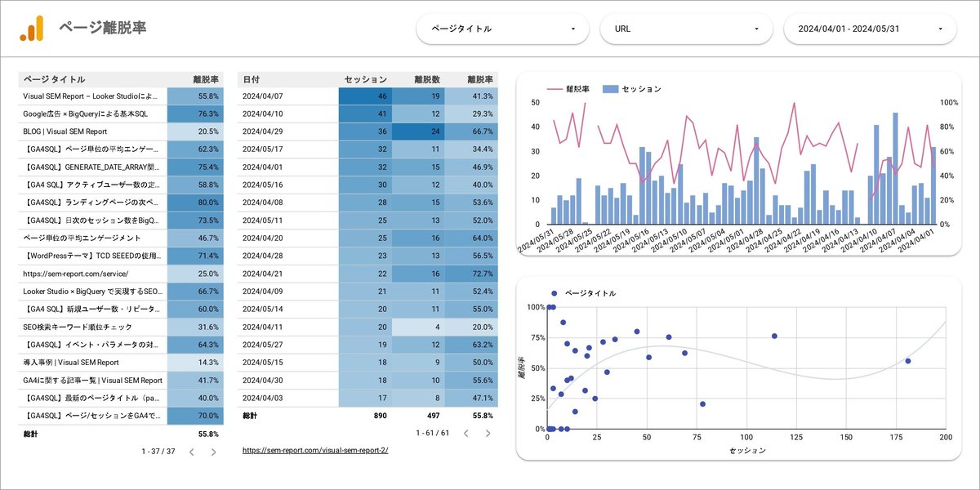Go to previous page of date table

tap(465, 433)
